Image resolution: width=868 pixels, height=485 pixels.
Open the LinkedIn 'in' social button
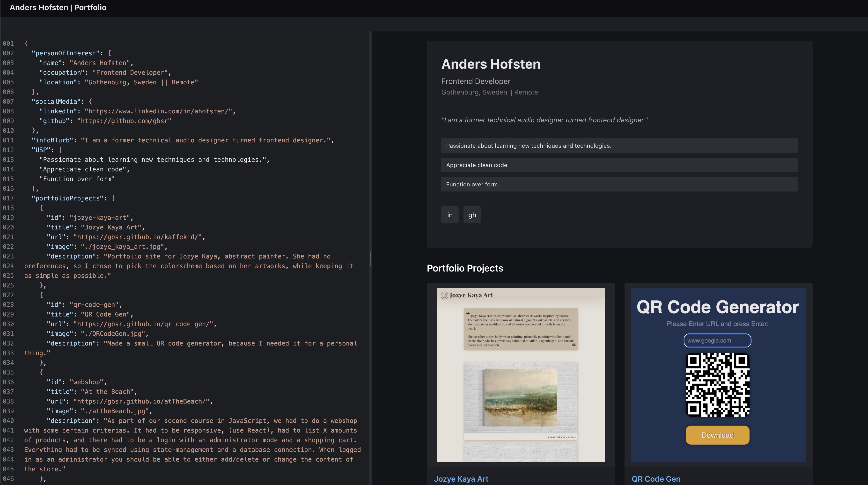tap(450, 215)
